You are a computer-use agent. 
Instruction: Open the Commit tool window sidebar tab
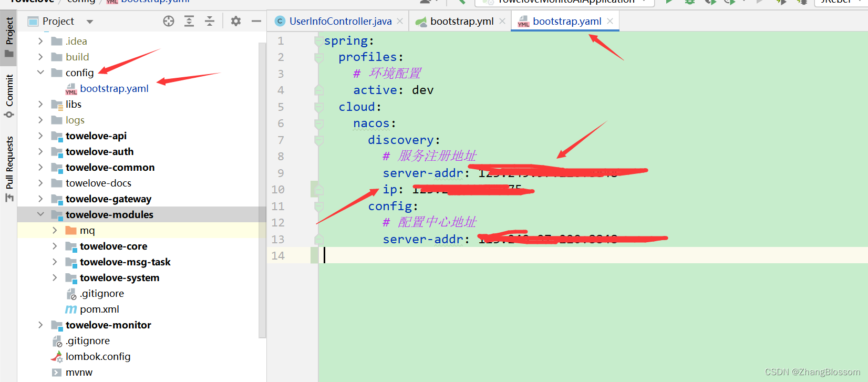click(x=9, y=96)
